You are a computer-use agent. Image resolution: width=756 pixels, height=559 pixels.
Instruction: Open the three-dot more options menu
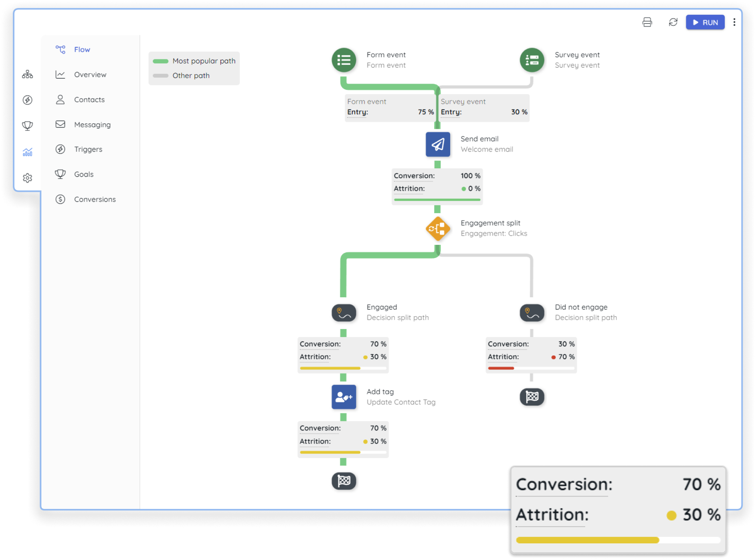[x=734, y=22]
